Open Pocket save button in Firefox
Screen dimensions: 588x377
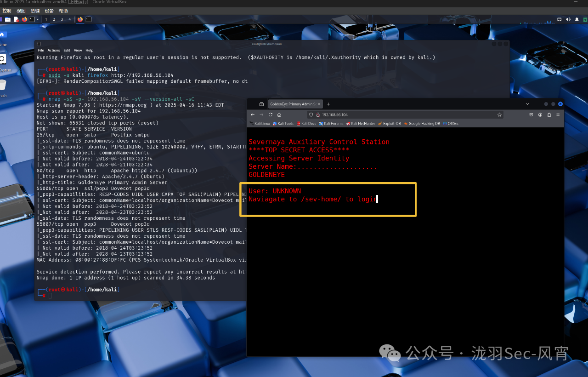point(531,114)
